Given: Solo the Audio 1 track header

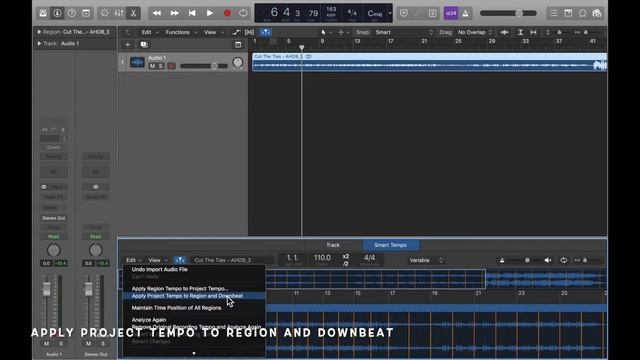Looking at the screenshot, I should (160, 66).
